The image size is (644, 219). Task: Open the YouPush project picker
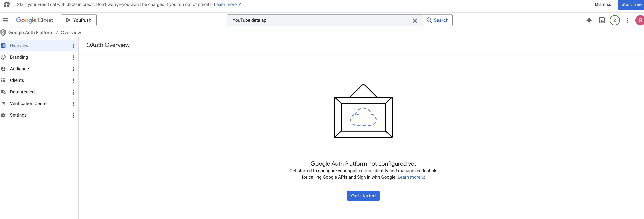tap(79, 20)
